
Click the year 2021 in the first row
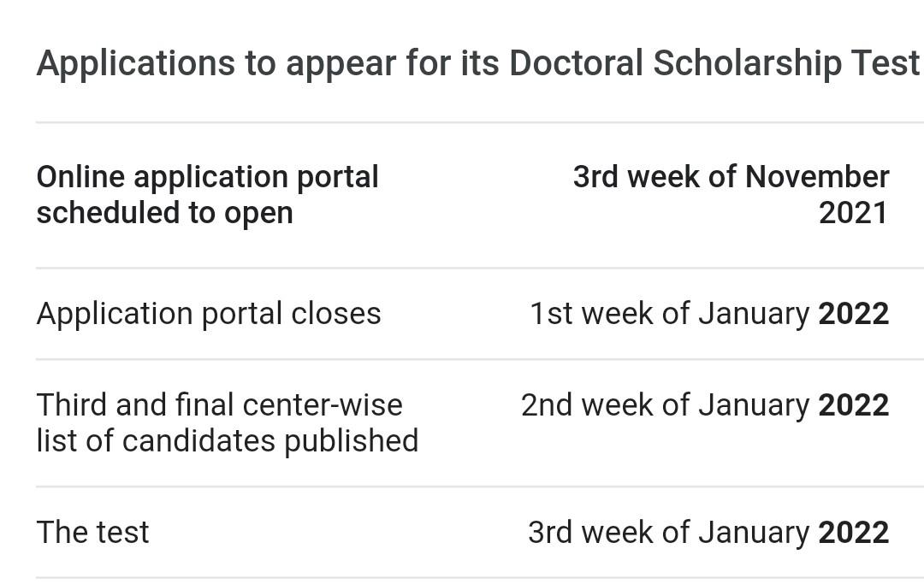point(853,213)
